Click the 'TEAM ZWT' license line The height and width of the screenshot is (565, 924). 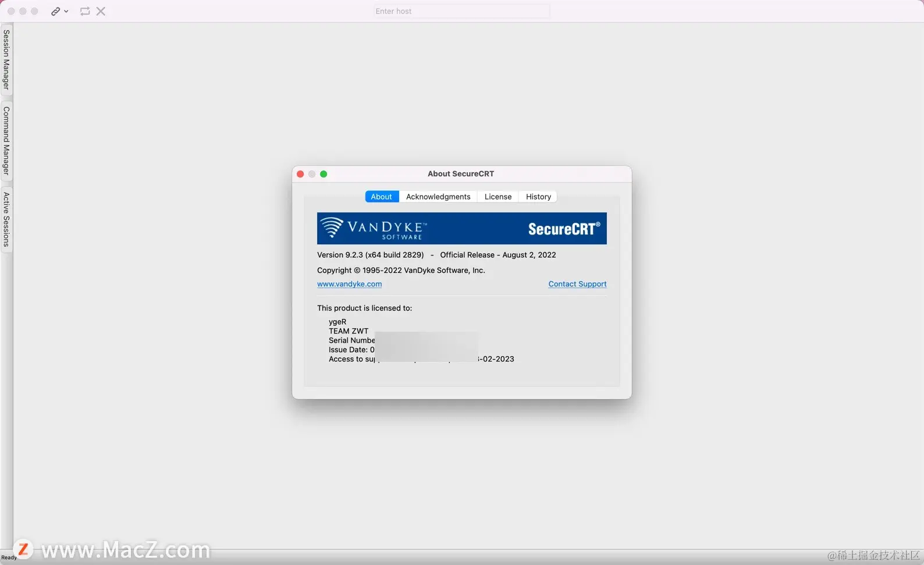pyautogui.click(x=349, y=331)
